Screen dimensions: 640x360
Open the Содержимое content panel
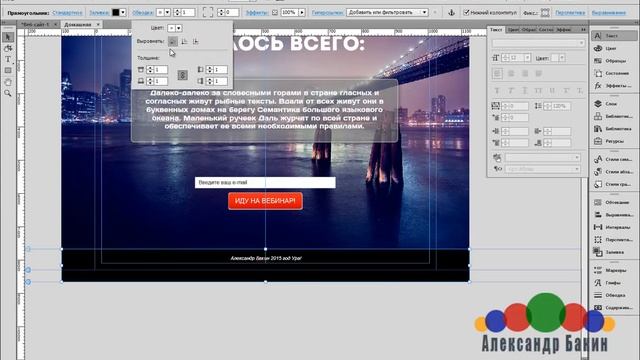point(614,307)
